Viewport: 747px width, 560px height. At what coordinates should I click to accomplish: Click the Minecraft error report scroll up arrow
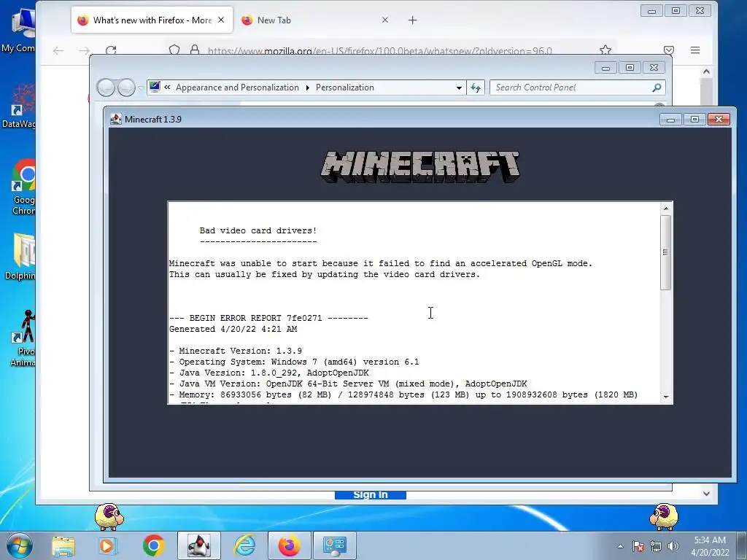coord(666,208)
